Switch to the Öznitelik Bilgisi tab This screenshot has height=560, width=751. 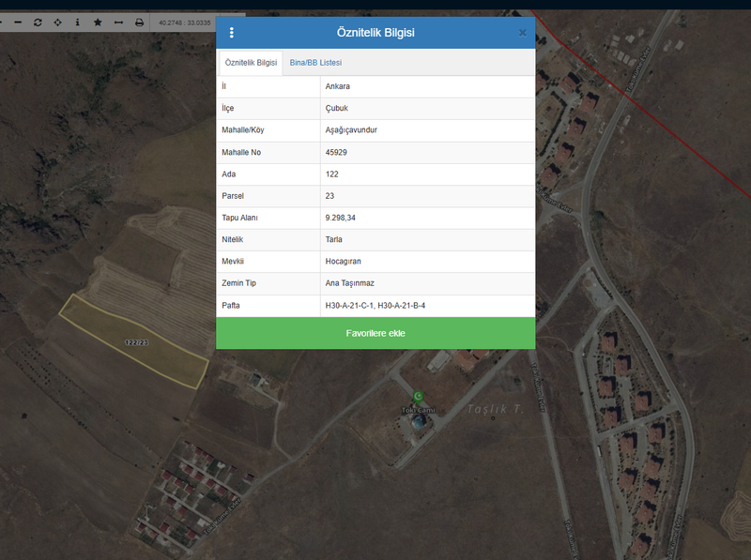(x=251, y=63)
